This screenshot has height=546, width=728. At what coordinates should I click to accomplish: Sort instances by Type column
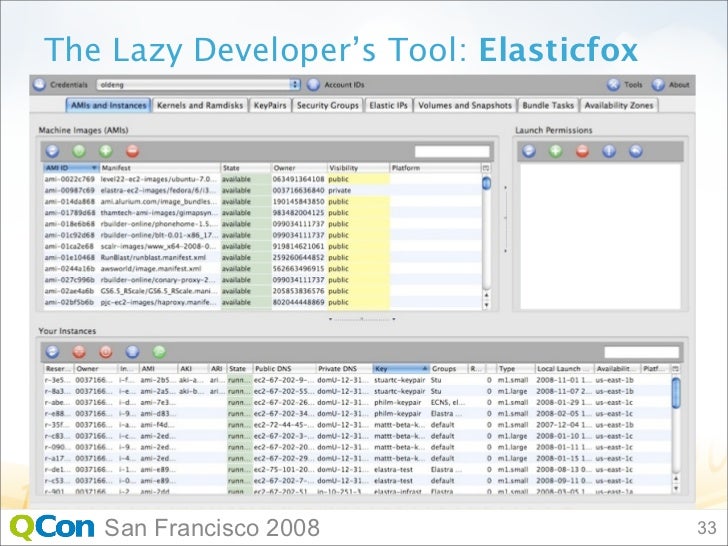coord(515,369)
